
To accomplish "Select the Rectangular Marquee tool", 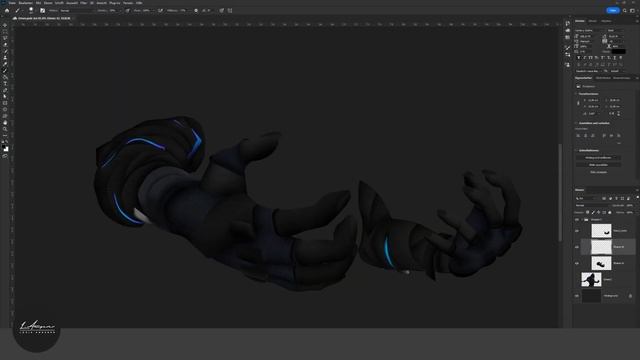I will tap(5, 31).
